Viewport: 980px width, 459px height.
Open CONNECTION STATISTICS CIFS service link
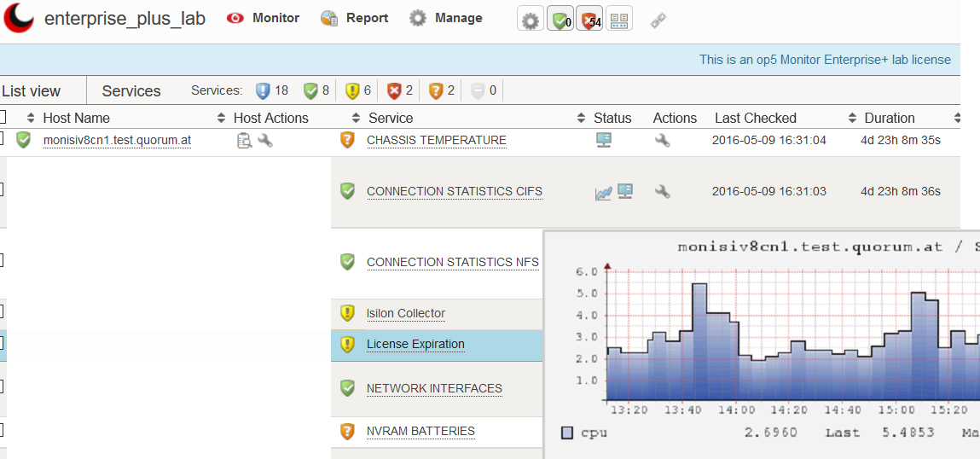click(455, 191)
